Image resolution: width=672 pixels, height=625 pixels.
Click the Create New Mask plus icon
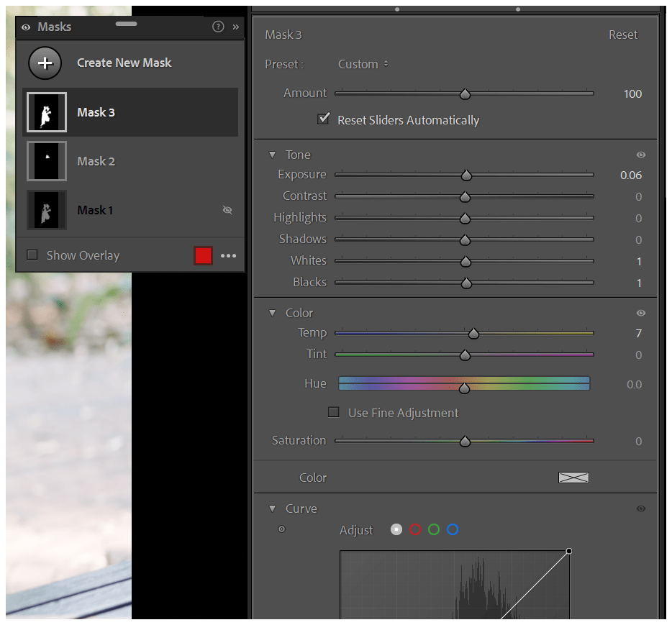point(45,63)
